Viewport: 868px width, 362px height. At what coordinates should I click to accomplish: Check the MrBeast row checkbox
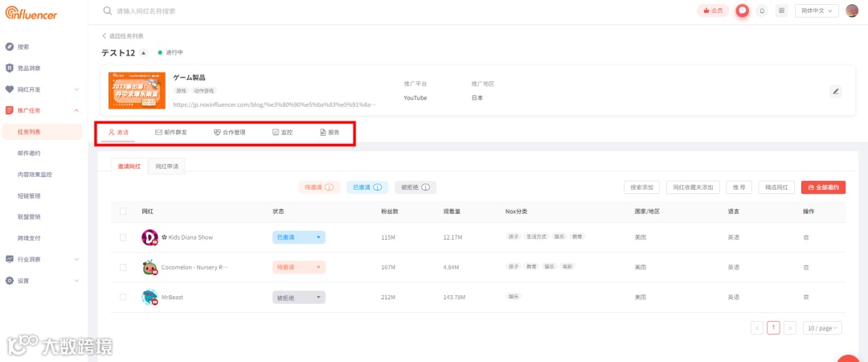[123, 297]
